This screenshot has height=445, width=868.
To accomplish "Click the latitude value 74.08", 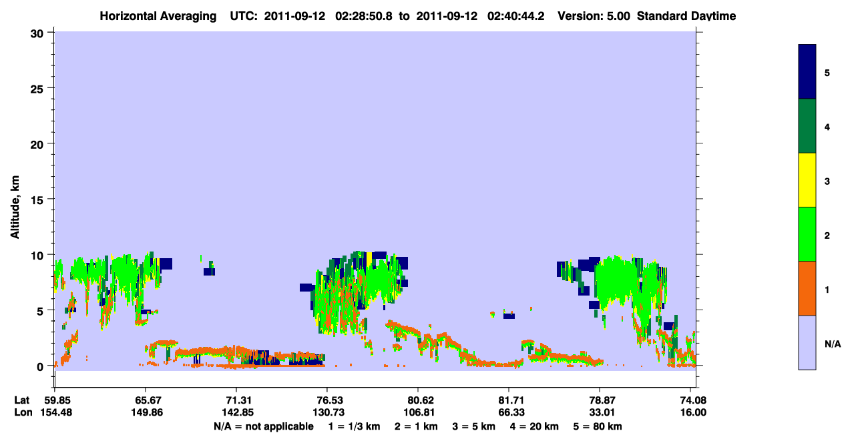I will click(693, 400).
